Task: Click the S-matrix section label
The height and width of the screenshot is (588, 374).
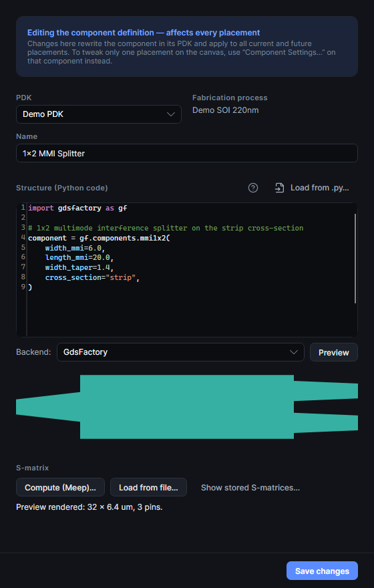Action: point(32,468)
